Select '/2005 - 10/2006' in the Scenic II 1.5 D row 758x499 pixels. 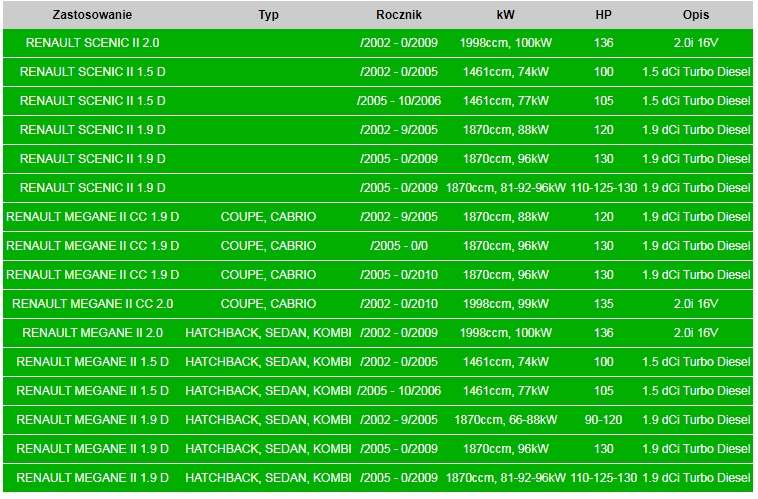coord(399,101)
